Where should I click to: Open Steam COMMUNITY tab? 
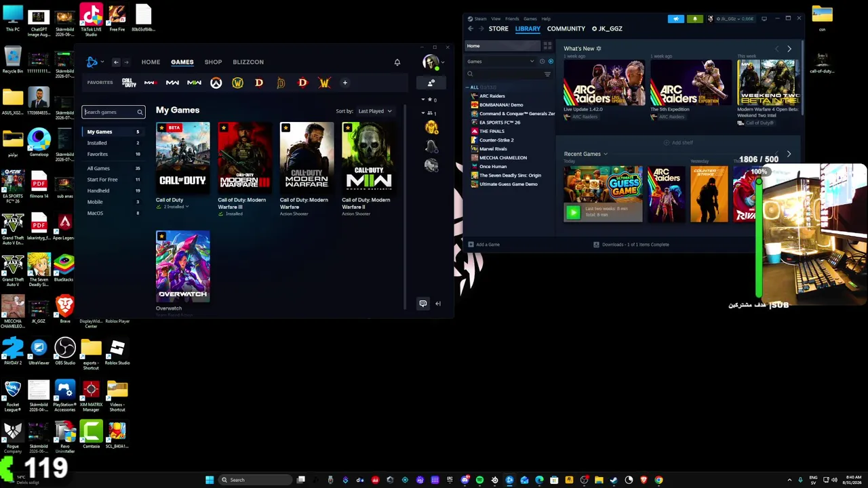coord(566,28)
